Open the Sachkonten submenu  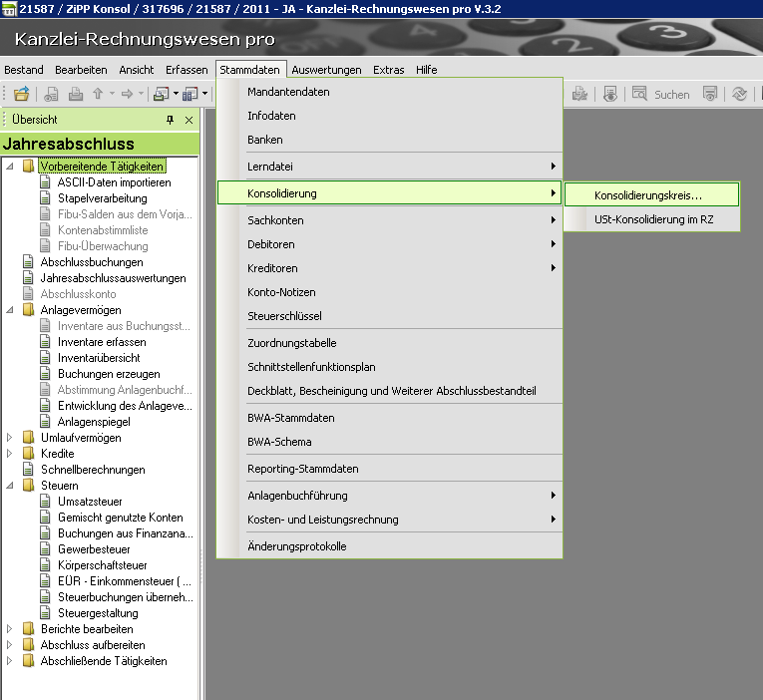[390, 220]
